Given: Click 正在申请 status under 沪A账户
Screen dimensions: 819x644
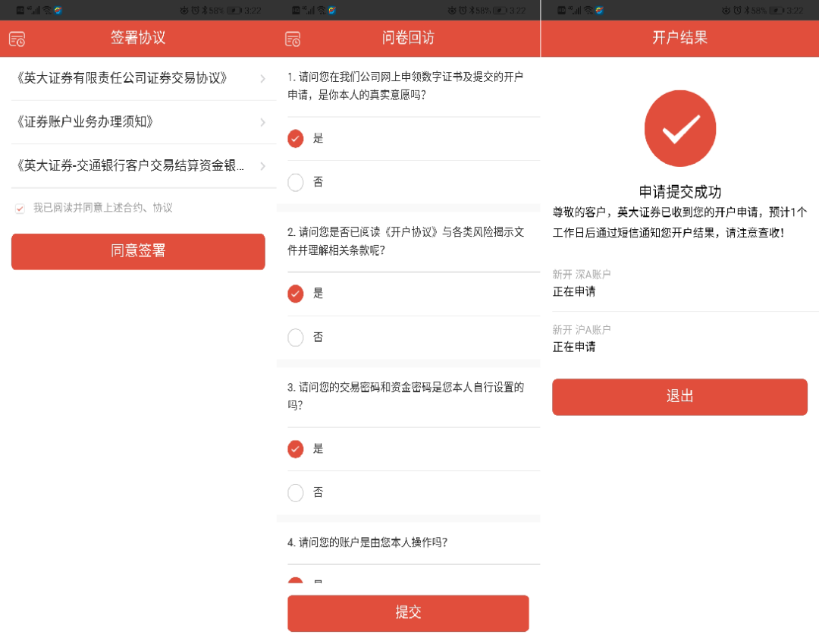Looking at the screenshot, I should coord(574,347).
